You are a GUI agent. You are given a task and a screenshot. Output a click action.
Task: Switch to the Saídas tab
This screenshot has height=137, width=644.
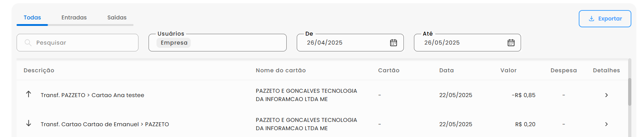tap(117, 18)
